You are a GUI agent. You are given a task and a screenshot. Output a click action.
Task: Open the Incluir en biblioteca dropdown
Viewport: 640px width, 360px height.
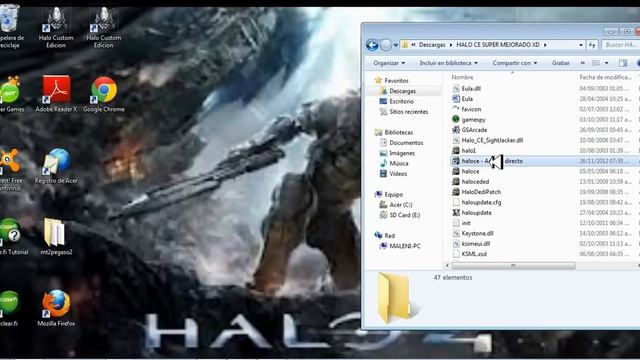click(449, 63)
